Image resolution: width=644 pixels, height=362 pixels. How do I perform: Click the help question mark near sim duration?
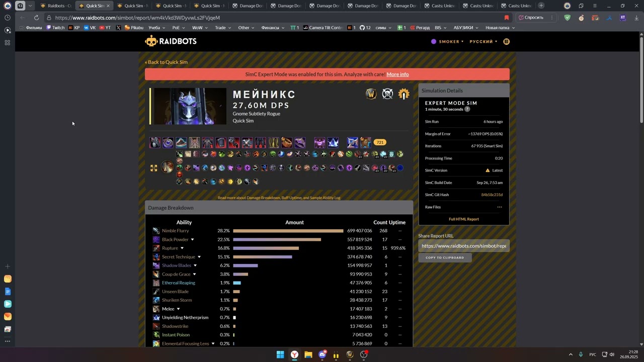tap(467, 109)
